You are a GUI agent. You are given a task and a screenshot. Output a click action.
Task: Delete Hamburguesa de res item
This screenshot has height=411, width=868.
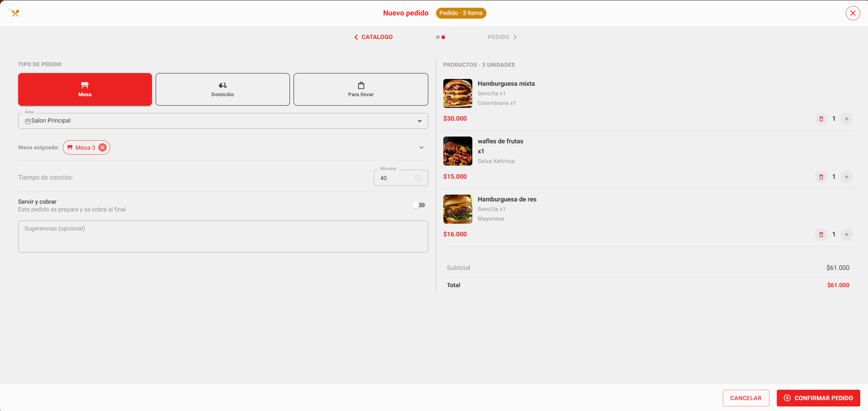[821, 235]
